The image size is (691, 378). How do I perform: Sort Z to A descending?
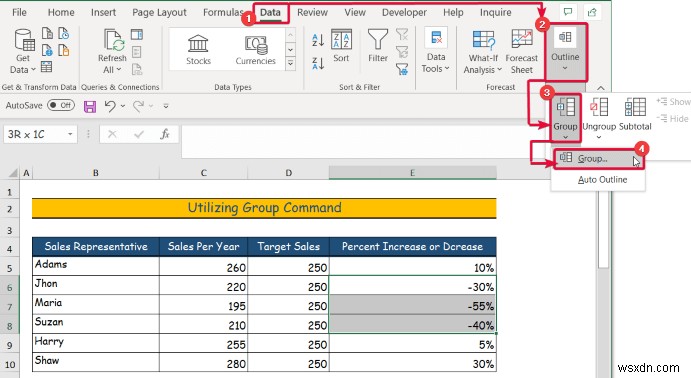point(318,63)
